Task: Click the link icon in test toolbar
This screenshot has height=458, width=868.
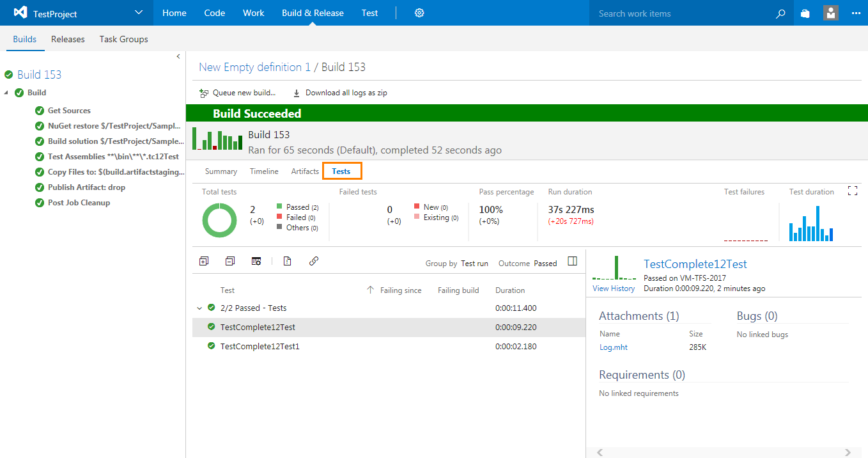Action: pyautogui.click(x=313, y=261)
